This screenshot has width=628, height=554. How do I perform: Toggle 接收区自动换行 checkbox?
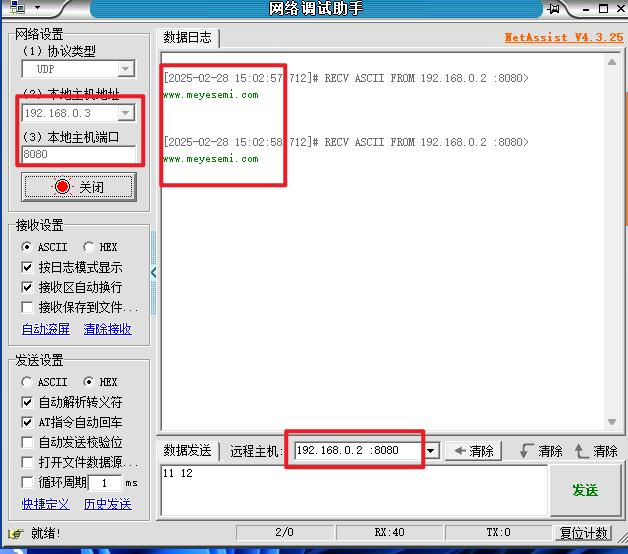(27, 287)
